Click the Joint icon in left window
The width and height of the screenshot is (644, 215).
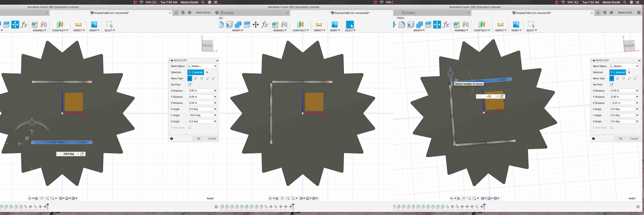click(x=44, y=25)
